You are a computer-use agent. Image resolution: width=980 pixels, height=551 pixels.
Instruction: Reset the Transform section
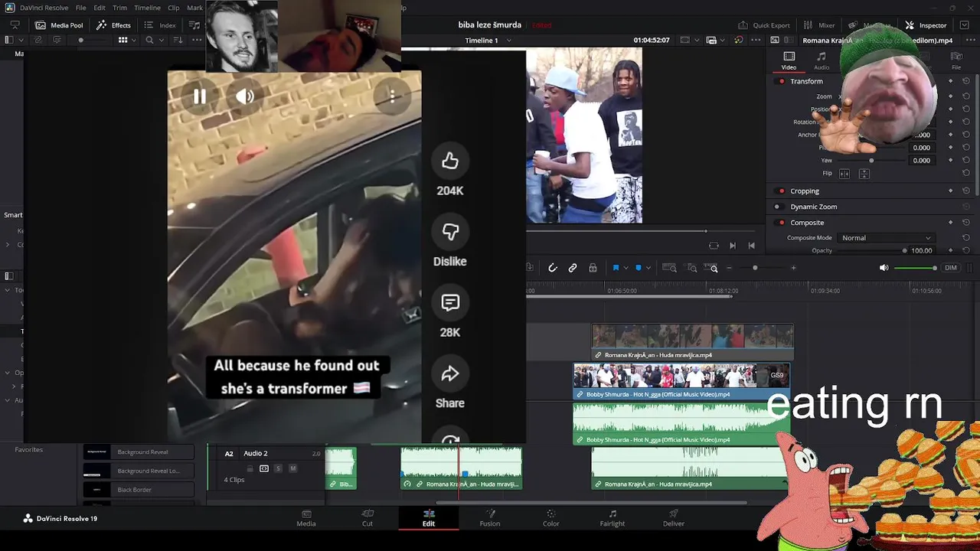pyautogui.click(x=966, y=81)
